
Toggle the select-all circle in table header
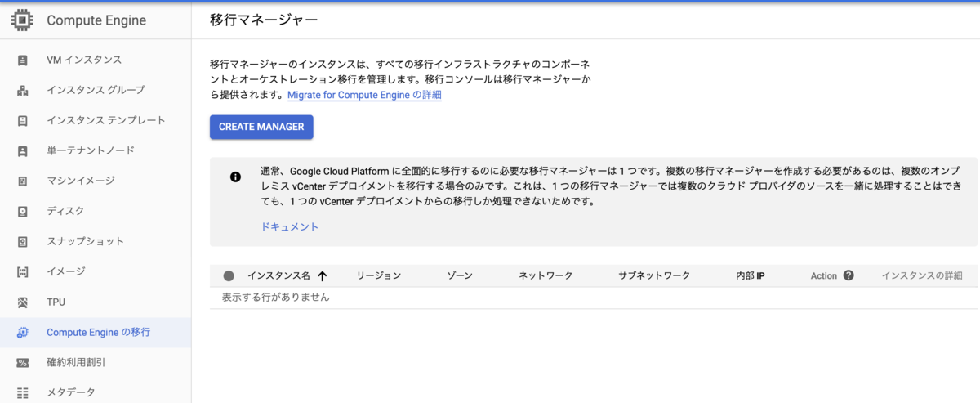click(x=229, y=276)
